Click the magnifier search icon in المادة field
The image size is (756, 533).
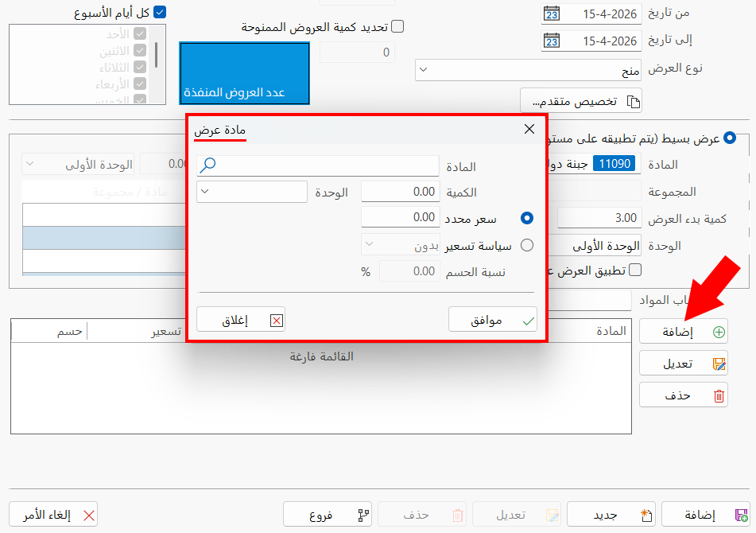click(207, 165)
